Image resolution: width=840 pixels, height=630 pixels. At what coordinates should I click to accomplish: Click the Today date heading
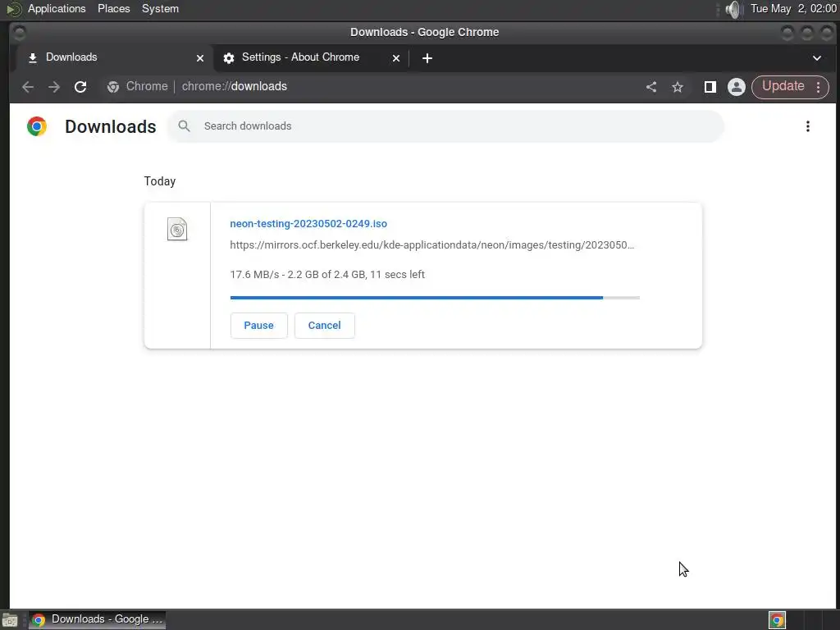coord(160,181)
